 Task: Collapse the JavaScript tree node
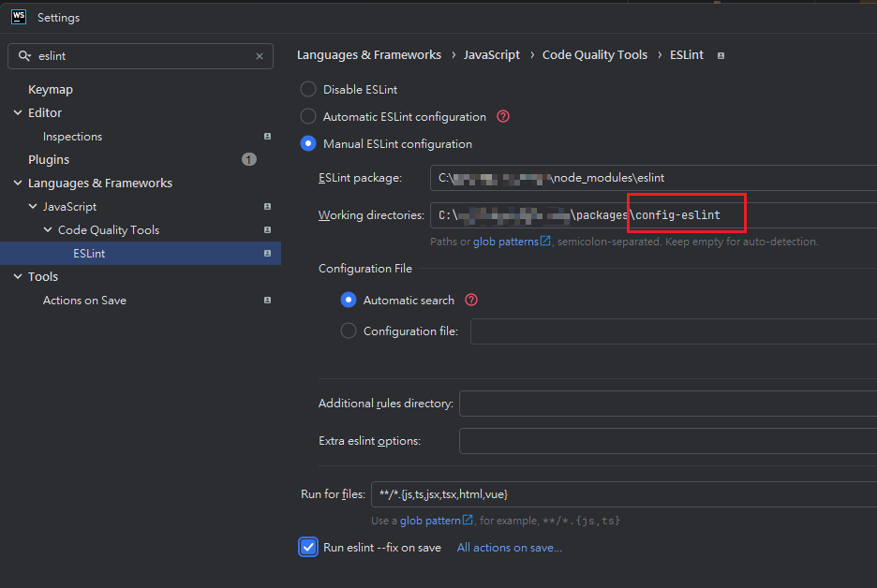pos(33,206)
